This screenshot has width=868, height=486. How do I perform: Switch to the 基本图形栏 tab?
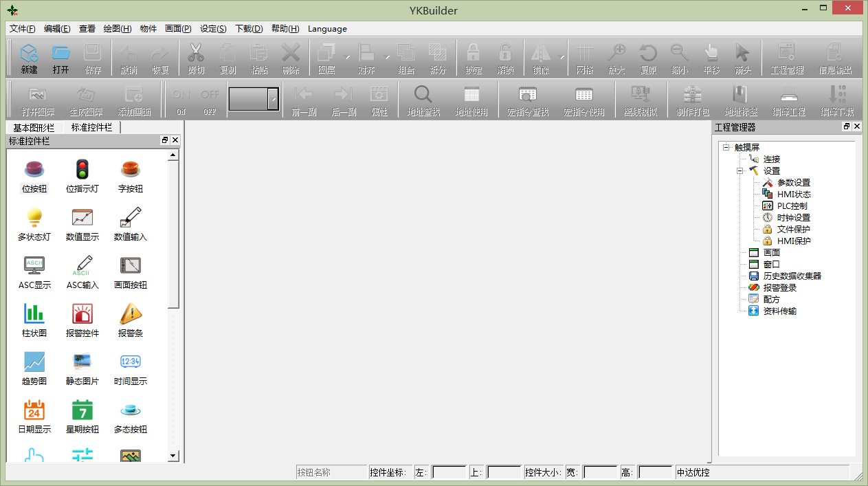coord(34,128)
